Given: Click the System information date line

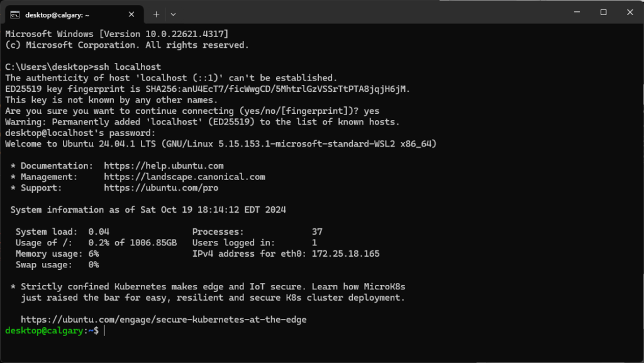Looking at the screenshot, I should pyautogui.click(x=148, y=210).
